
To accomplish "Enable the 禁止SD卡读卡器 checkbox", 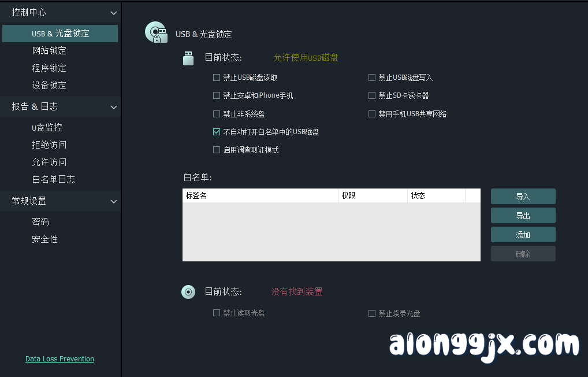I will tap(372, 95).
